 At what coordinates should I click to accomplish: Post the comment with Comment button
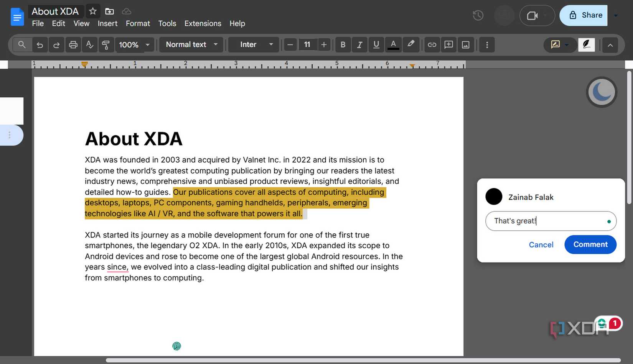(x=590, y=244)
